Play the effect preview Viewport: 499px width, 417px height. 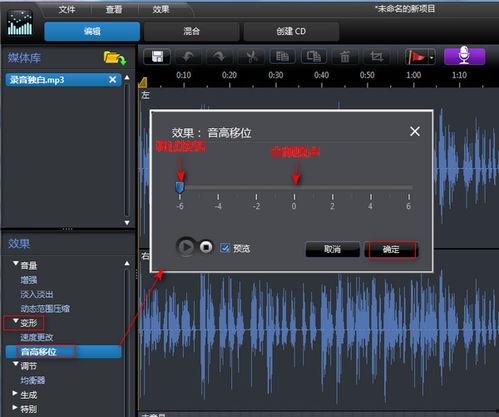(186, 247)
